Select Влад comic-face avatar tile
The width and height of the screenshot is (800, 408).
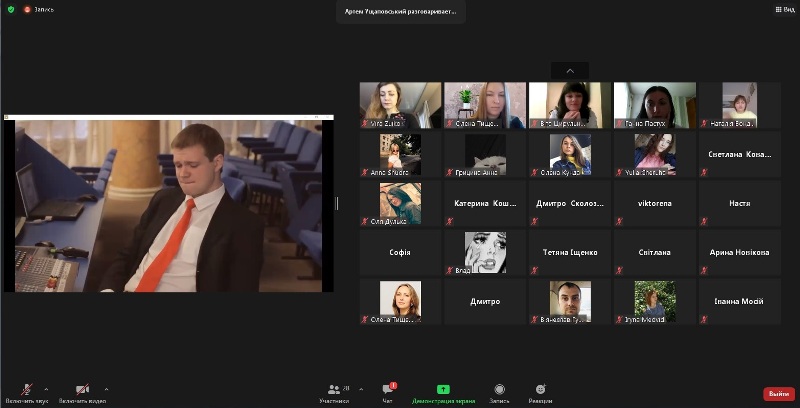click(485, 252)
